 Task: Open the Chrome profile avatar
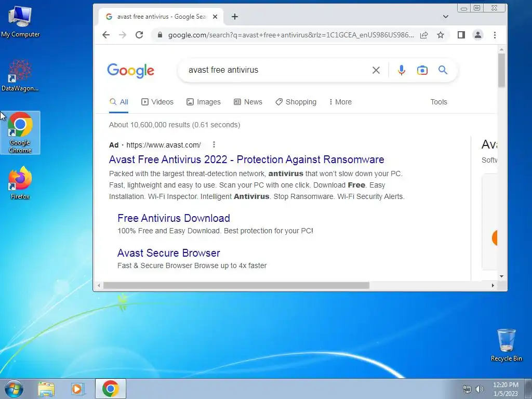pos(478,35)
